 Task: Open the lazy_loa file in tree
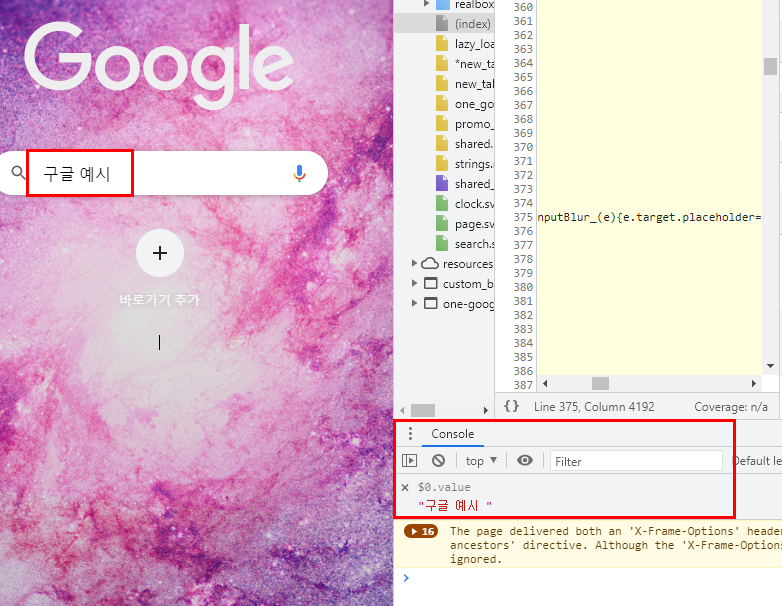tap(474, 44)
